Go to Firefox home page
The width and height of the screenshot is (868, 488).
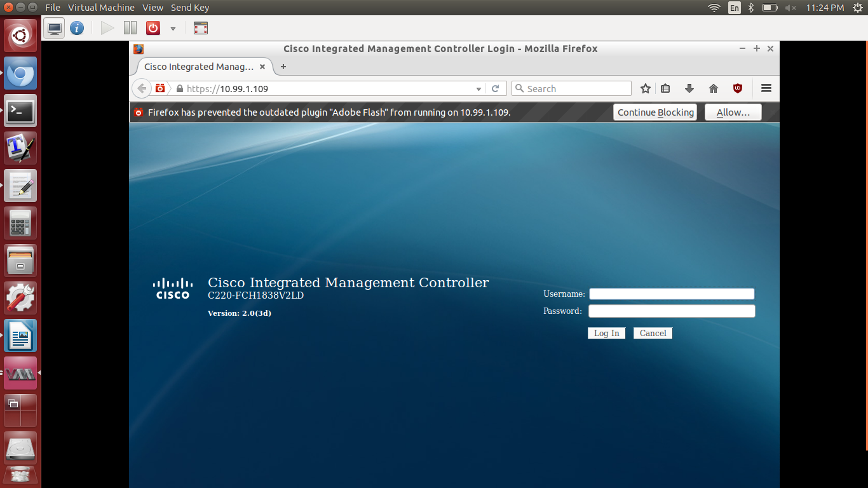(714, 89)
